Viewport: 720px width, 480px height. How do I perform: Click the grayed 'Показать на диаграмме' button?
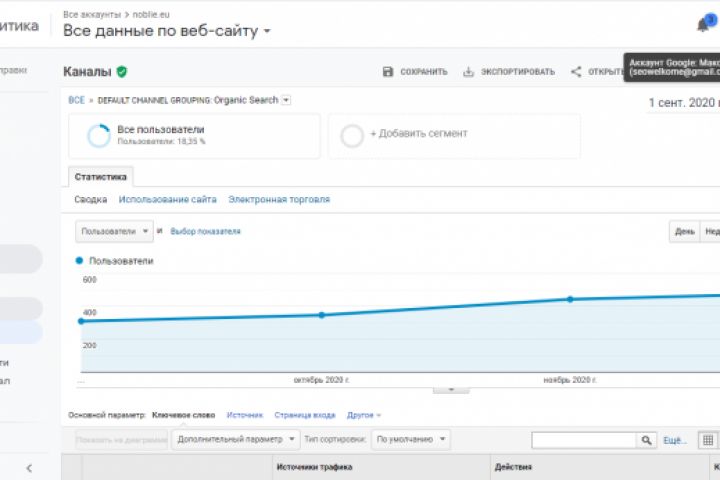tap(122, 440)
